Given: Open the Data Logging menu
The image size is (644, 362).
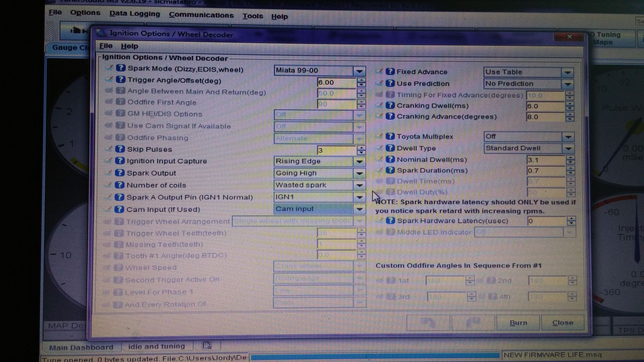Looking at the screenshot, I should (x=134, y=14).
